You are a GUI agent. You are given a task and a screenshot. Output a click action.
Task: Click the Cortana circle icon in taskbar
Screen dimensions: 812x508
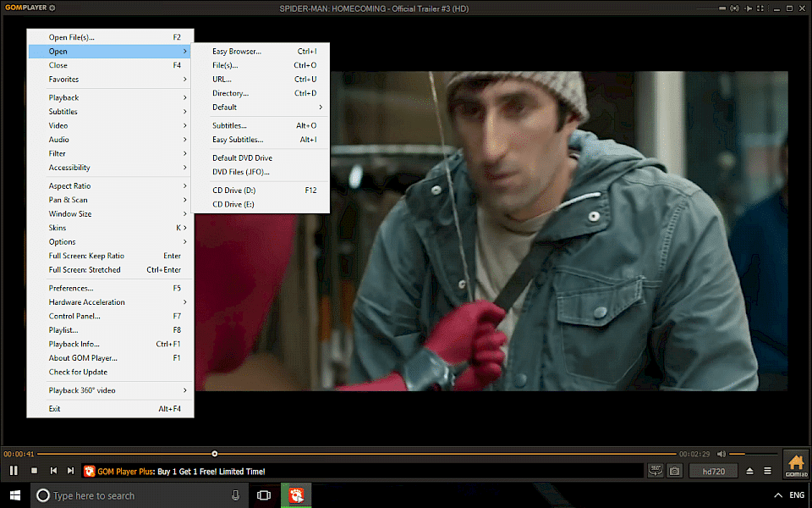tap(43, 495)
